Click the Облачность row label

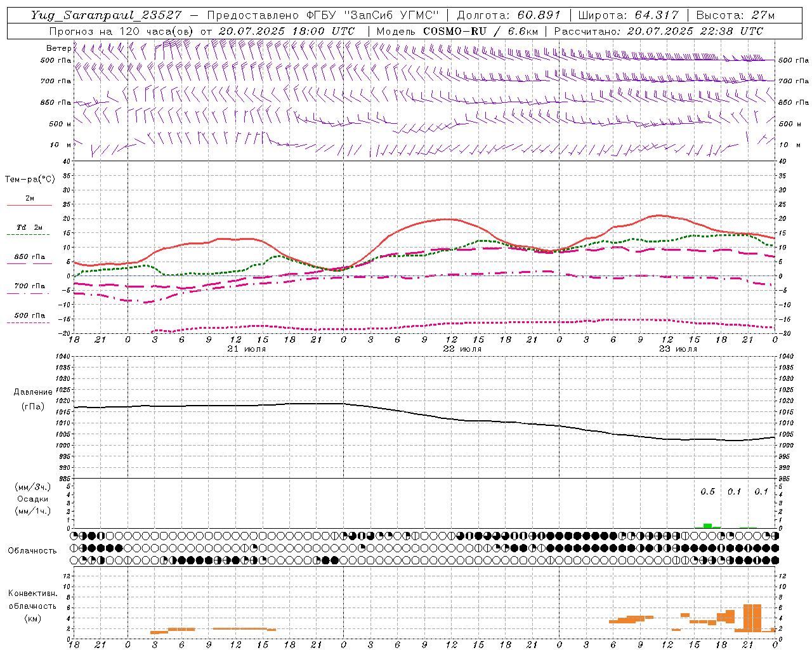pyautogui.click(x=32, y=551)
